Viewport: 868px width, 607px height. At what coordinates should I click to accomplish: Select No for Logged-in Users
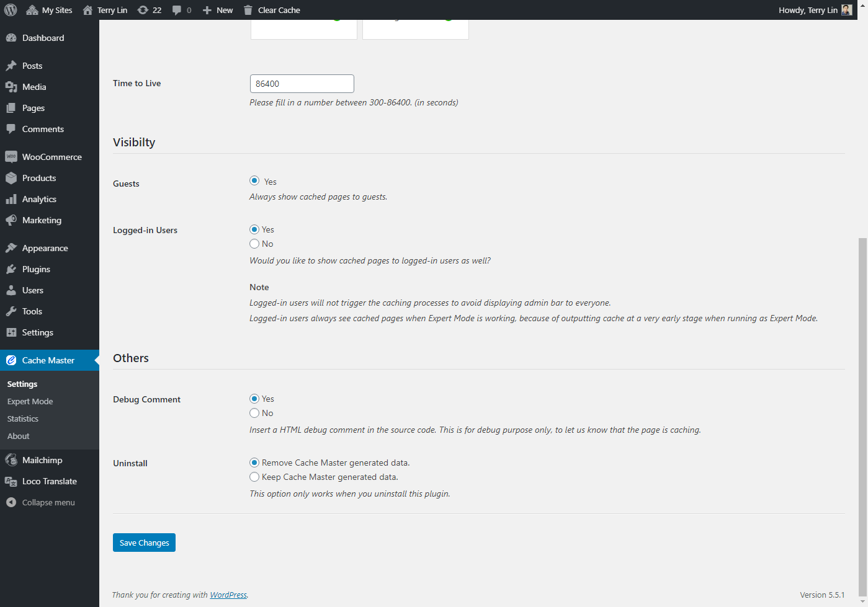point(254,244)
